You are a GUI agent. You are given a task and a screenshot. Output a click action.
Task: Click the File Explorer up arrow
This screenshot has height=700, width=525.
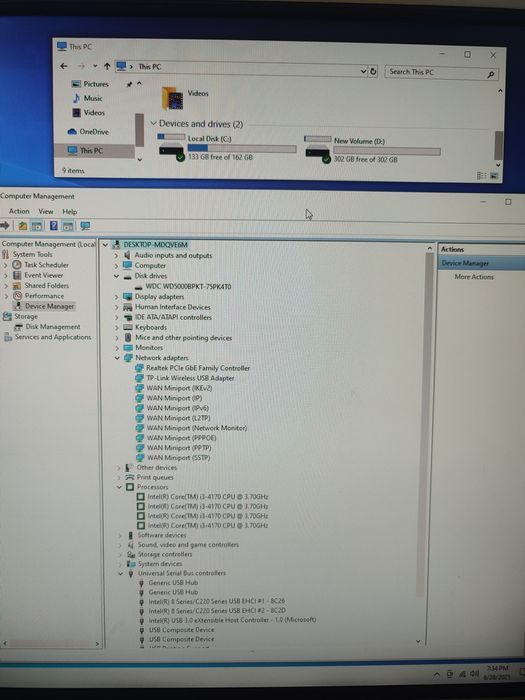tap(107, 67)
